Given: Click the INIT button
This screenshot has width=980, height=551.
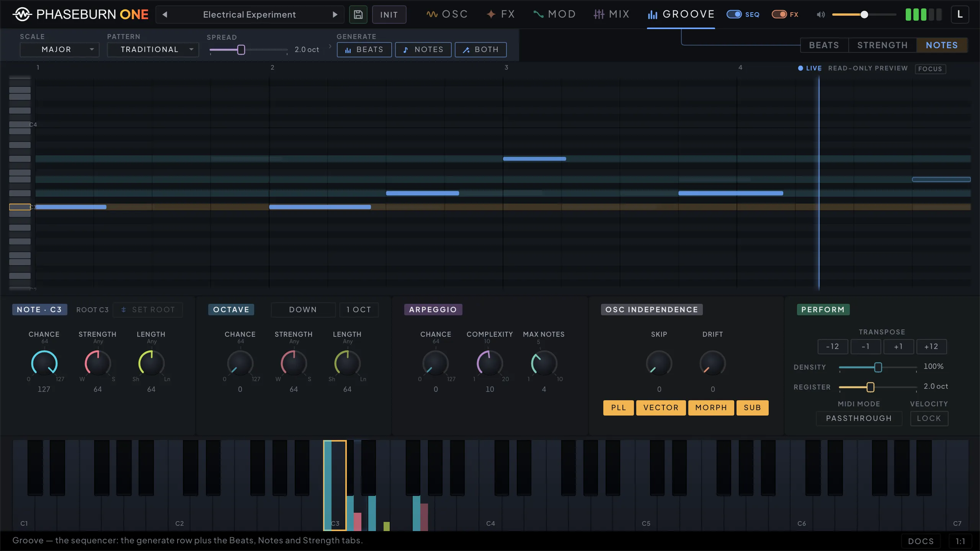Looking at the screenshot, I should point(389,15).
